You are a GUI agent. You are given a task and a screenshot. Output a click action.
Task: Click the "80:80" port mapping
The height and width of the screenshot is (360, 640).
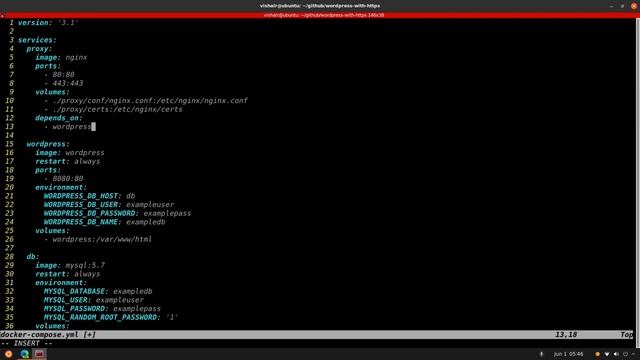pyautogui.click(x=63, y=75)
